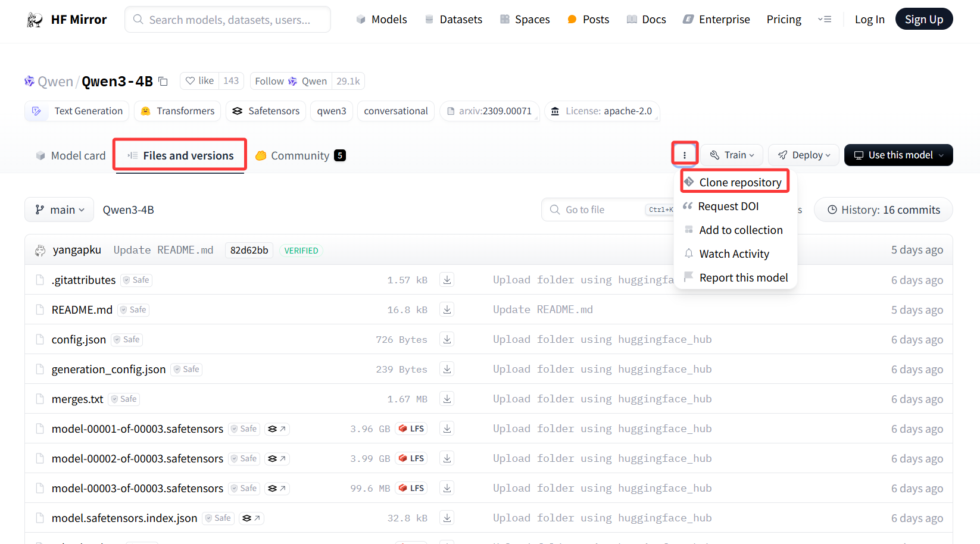Select the Files and versions tab
Image resolution: width=980 pixels, height=544 pixels.
click(180, 155)
